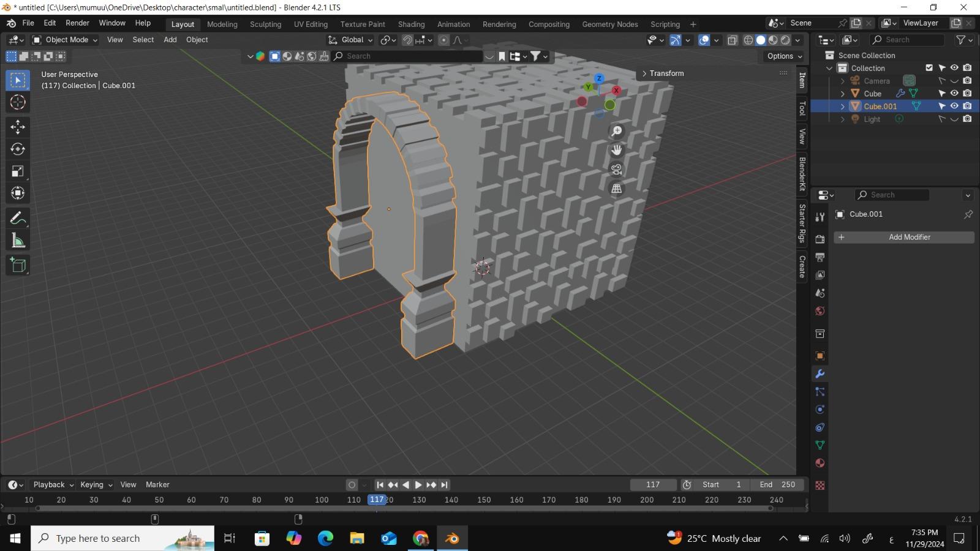Click outliner search field

pyautogui.click(x=907, y=40)
